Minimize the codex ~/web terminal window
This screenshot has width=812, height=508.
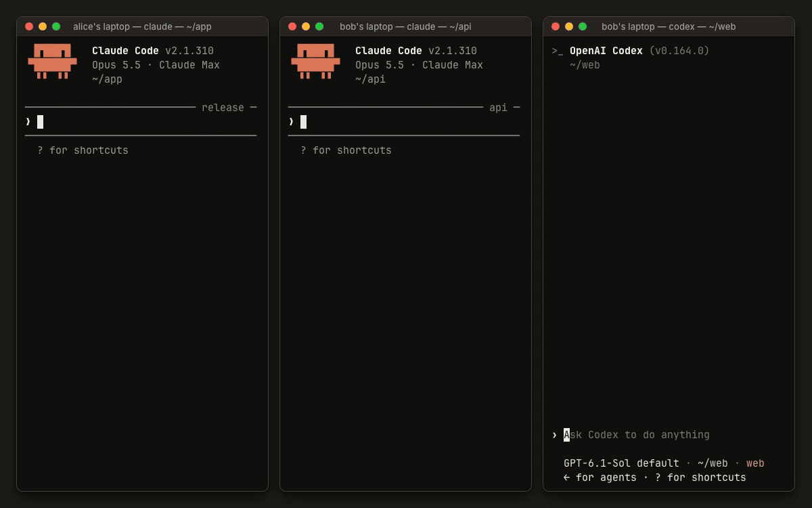[569, 26]
